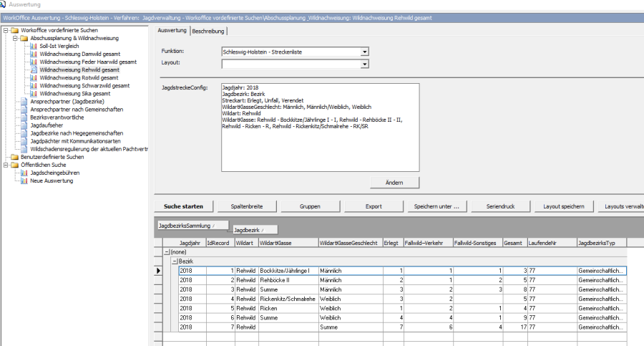Click the Benutzerdefinierte Suchen folder icon

pos(14,157)
